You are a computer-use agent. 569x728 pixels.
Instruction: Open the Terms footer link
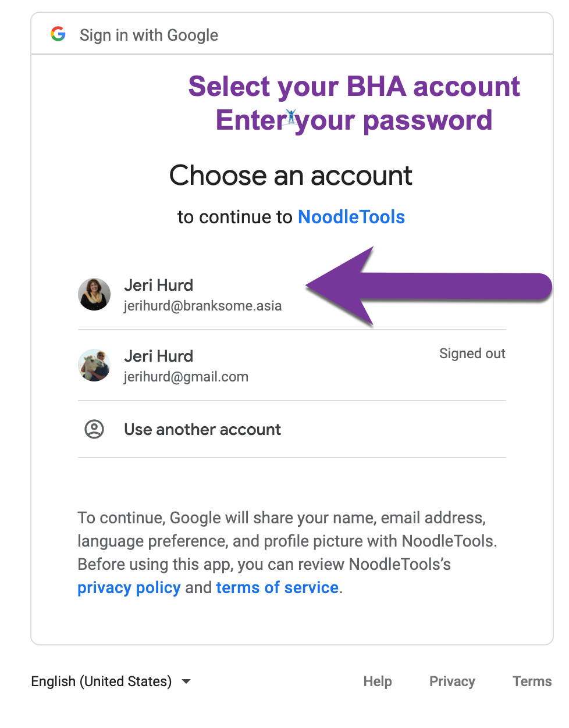click(532, 681)
